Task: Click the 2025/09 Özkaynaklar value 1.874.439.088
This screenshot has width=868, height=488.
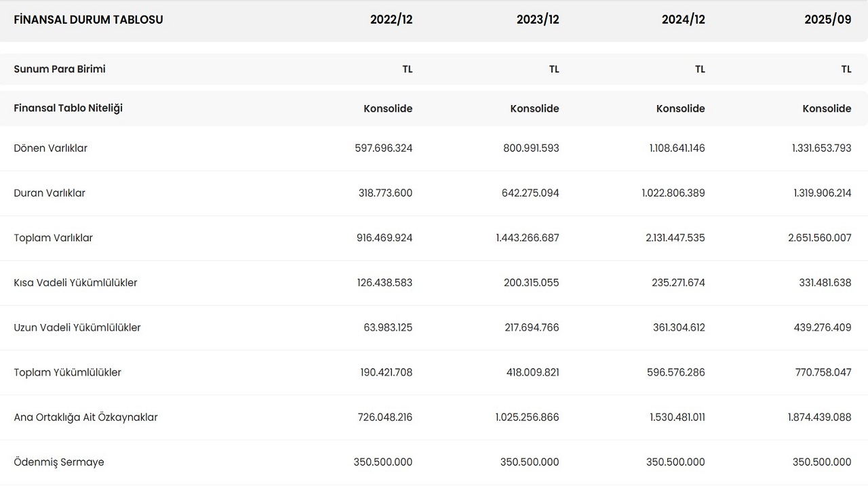Action: [819, 418]
